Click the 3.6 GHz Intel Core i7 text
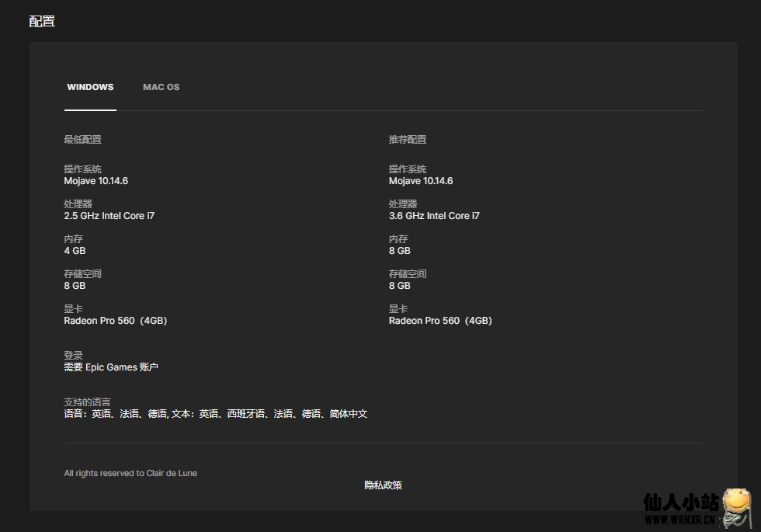Image resolution: width=761 pixels, height=532 pixels. click(x=434, y=216)
